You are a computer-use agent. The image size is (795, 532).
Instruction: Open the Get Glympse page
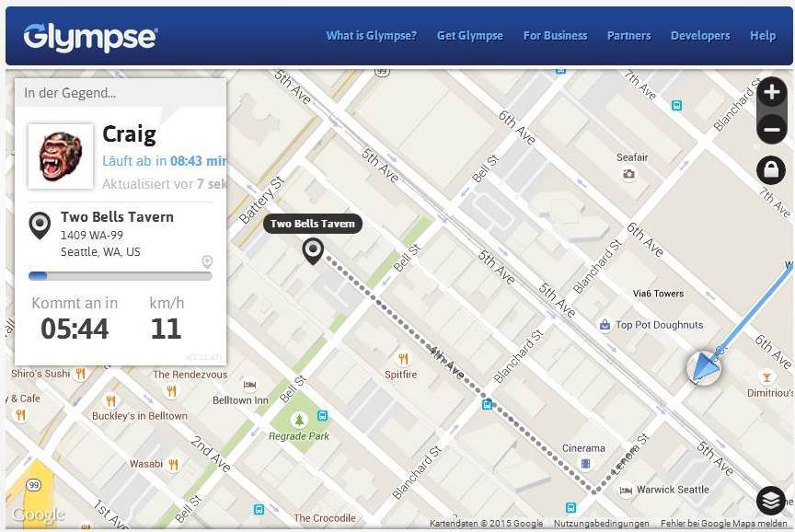click(x=469, y=36)
